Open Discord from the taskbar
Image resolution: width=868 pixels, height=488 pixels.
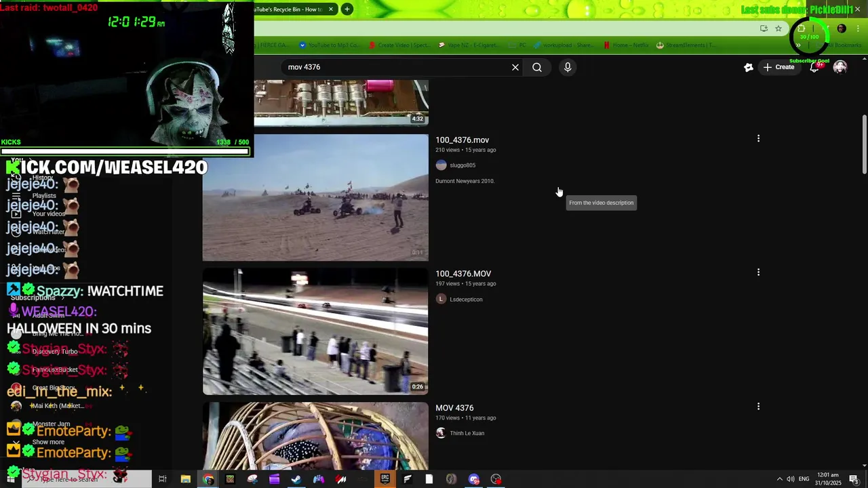click(x=474, y=479)
